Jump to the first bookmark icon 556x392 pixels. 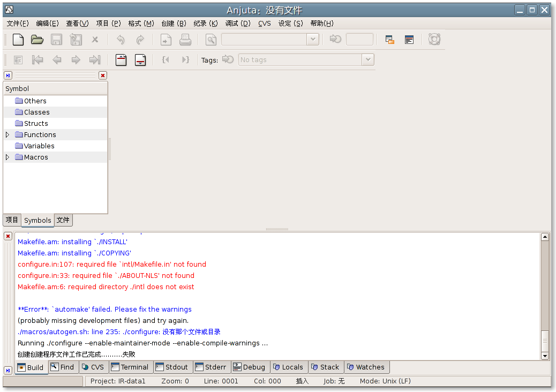tap(37, 60)
